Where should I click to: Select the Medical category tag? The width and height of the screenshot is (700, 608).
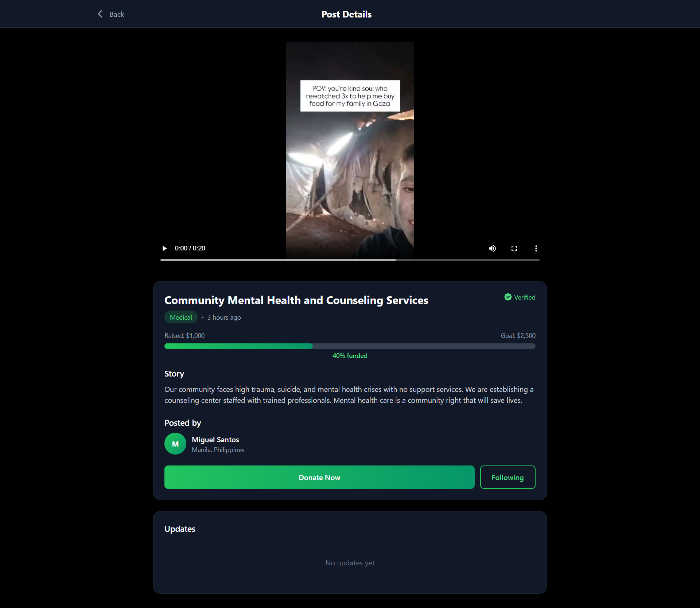point(181,317)
